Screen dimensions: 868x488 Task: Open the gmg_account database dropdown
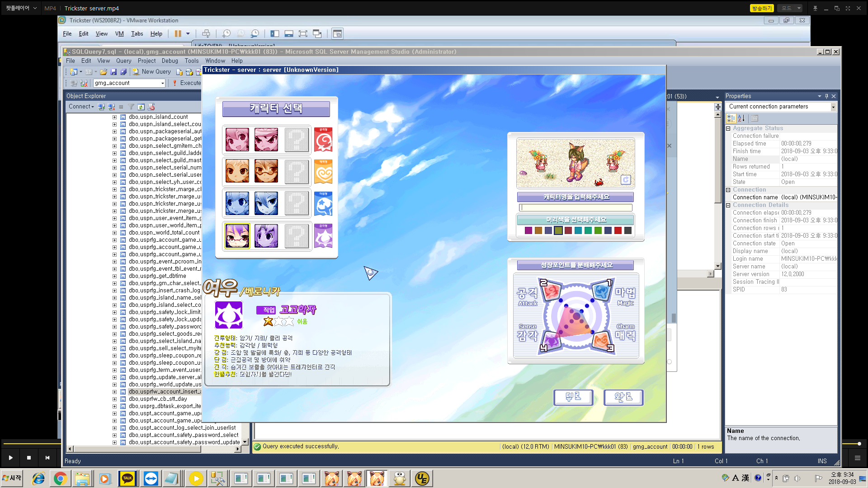click(x=162, y=83)
